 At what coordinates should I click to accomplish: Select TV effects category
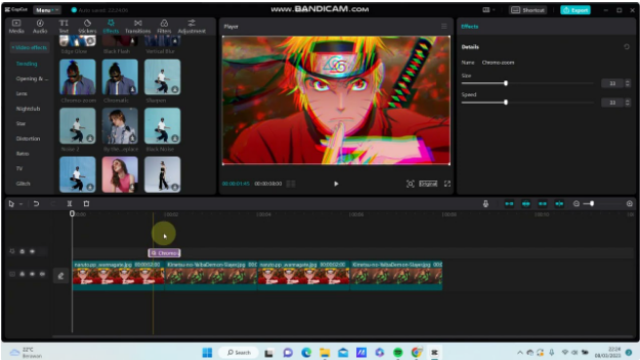tap(19, 169)
